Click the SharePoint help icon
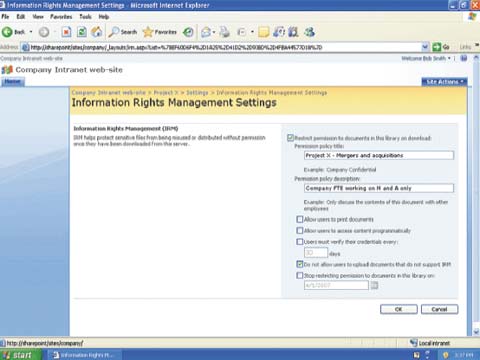The width and height of the screenshot is (480, 360). [463, 58]
